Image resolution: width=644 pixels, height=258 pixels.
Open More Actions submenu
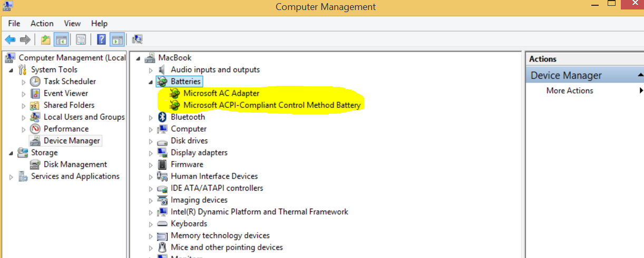click(570, 91)
